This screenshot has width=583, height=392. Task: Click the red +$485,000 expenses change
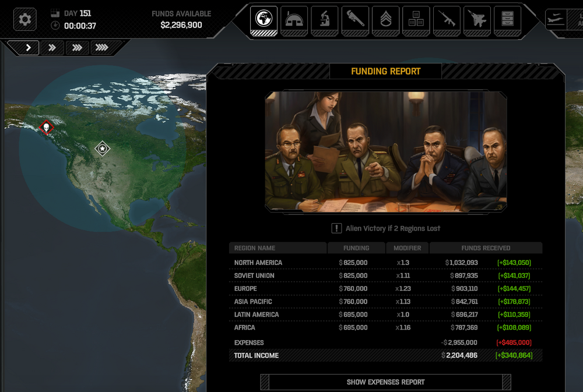tap(514, 342)
